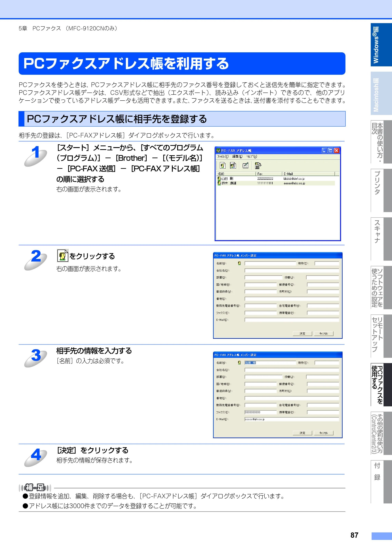Select the 山田 剛 name entry
The image size is (392, 555).
(x=227, y=179)
